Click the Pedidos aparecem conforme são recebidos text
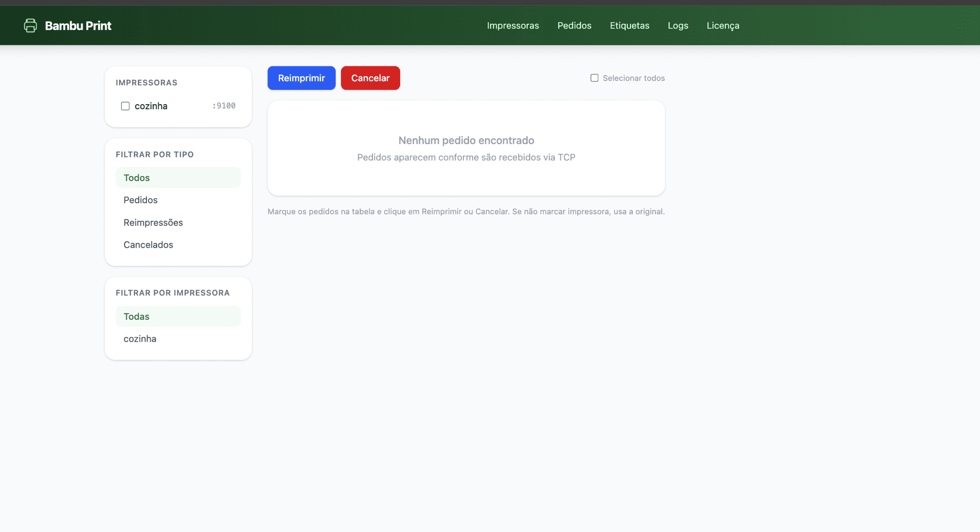Image resolution: width=980 pixels, height=532 pixels. (x=466, y=157)
